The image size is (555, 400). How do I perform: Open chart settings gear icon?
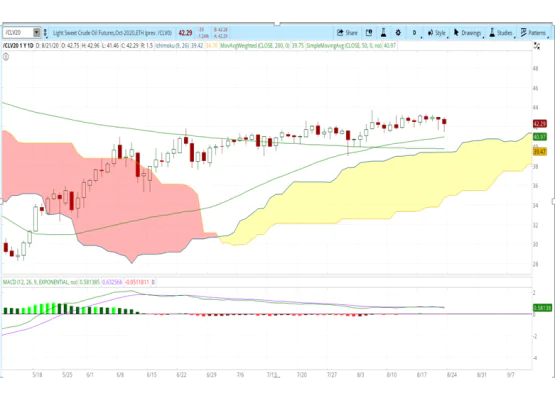[398, 33]
